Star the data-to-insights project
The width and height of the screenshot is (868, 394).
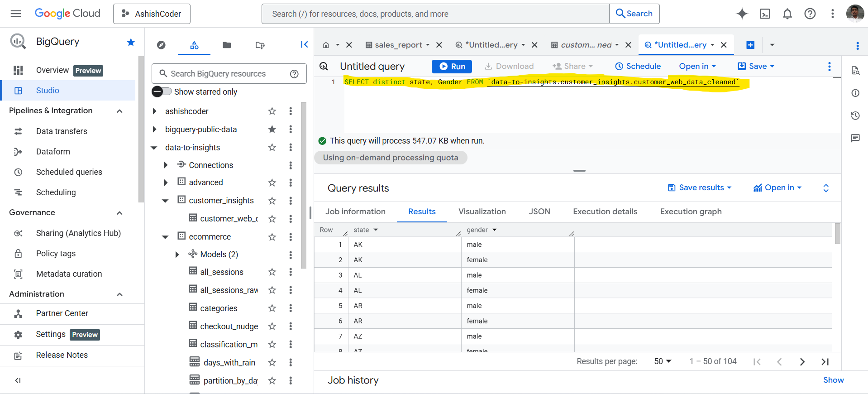click(x=272, y=147)
